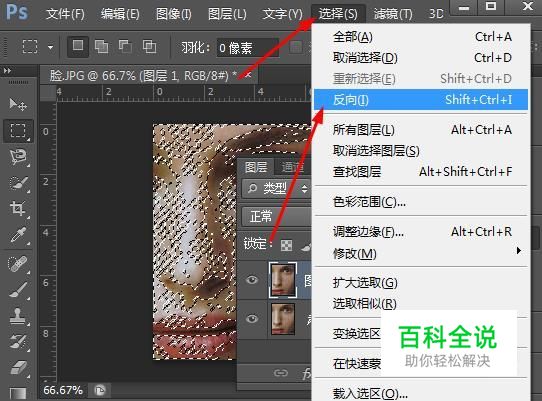Choose 色彩范围(C)... menu item

click(421, 202)
